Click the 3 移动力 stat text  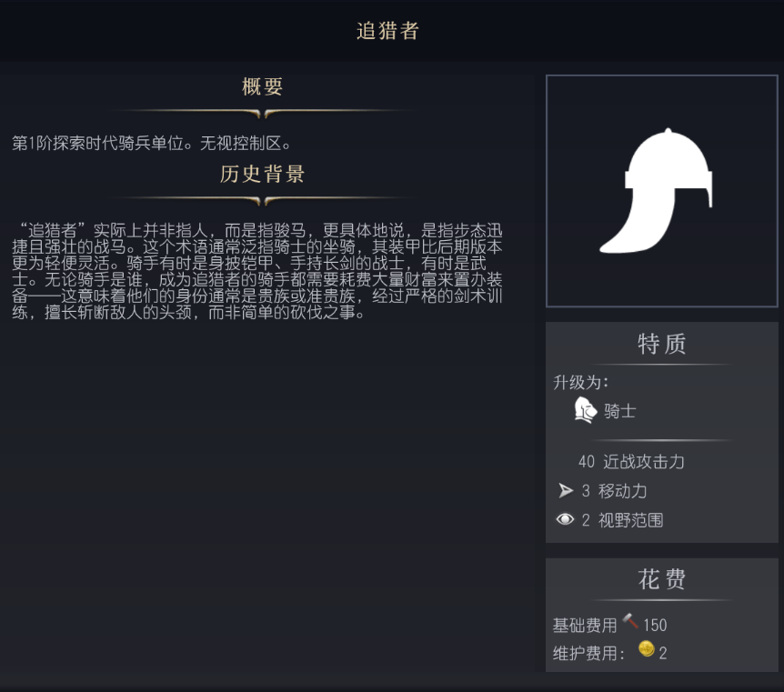point(614,491)
